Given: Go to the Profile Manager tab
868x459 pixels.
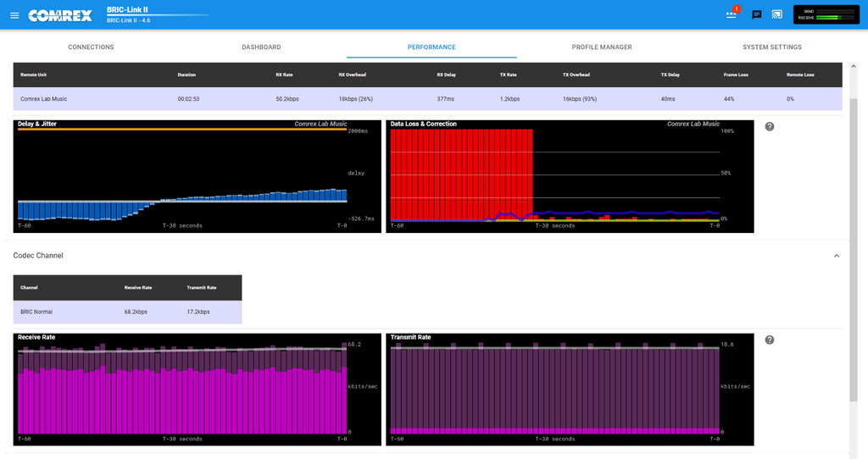Looking at the screenshot, I should pos(602,47).
